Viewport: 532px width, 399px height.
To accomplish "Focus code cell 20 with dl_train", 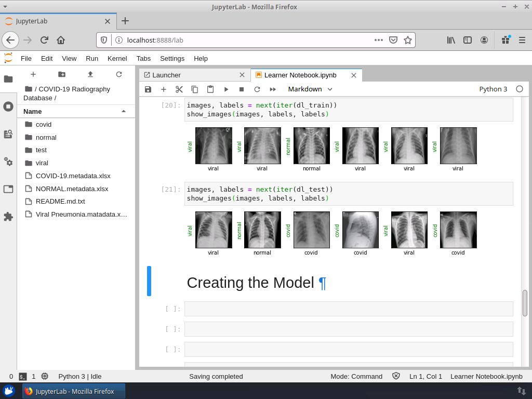I will pyautogui.click(x=349, y=110).
